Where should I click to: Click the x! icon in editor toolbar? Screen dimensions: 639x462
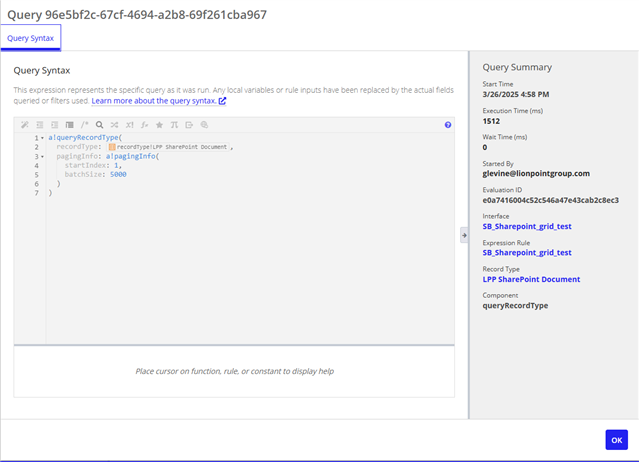click(x=130, y=125)
